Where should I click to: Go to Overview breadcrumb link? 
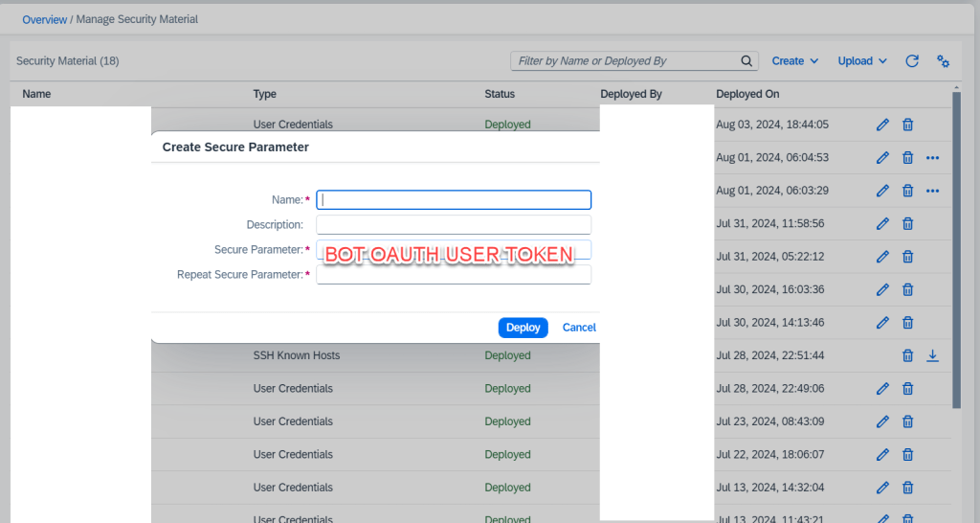(x=44, y=19)
